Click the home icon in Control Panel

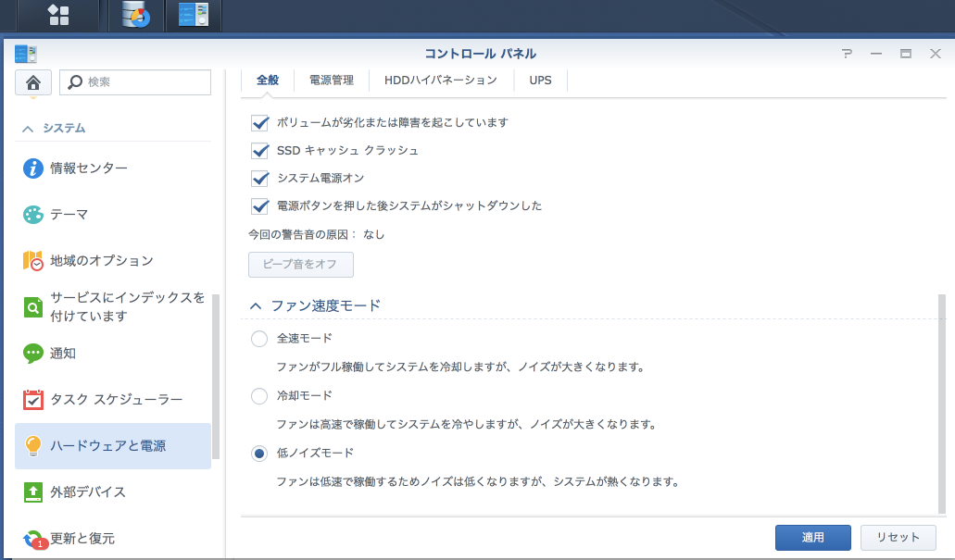pos(32,82)
